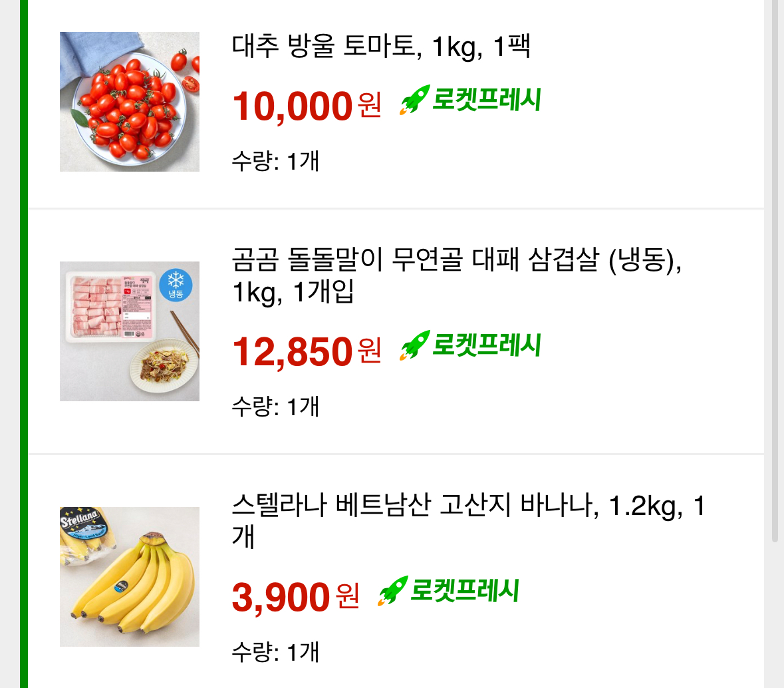Viewport: 784px width, 688px height.
Task: Click the 수량: 1개 text under the tomato item
Action: click(x=275, y=161)
